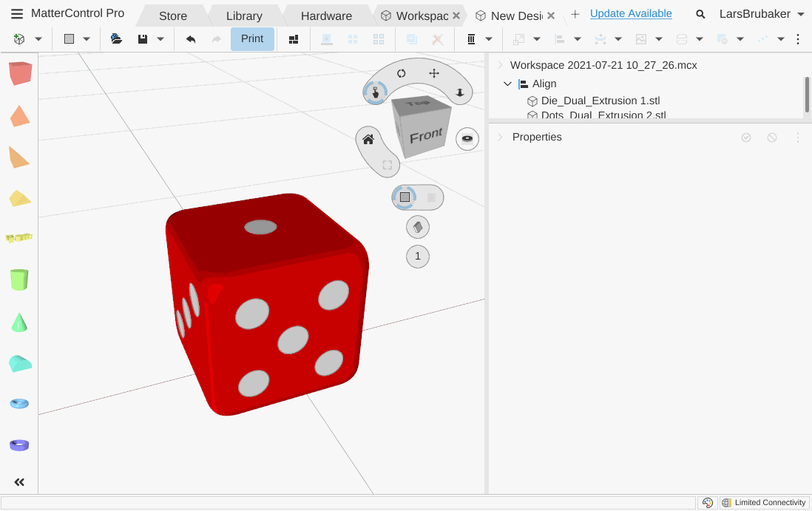
Task: Switch to the Library tab
Action: tap(244, 16)
